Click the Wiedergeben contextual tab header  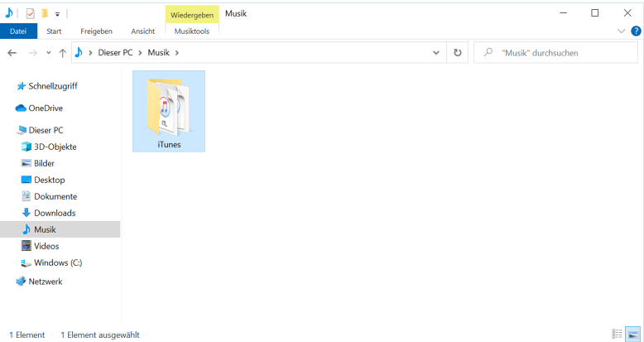coord(192,15)
